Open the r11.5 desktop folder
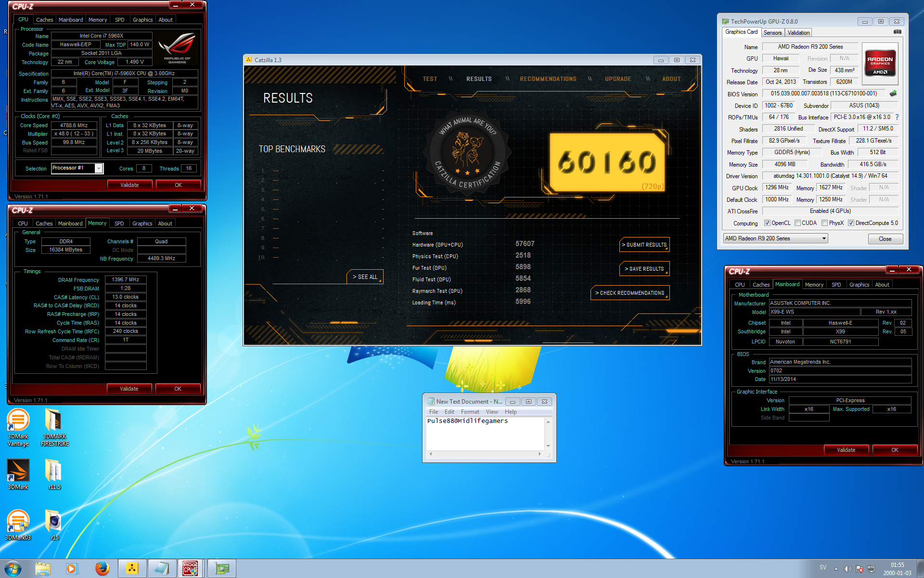This screenshot has width=924, height=578. 54,474
